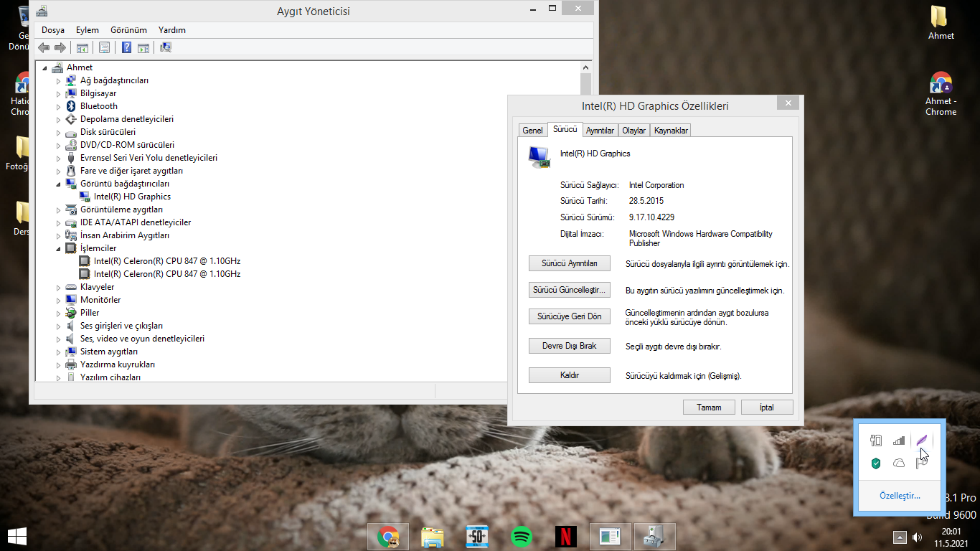This screenshot has height=551, width=980.
Task: Collapse the İşlemciler node
Action: point(59,249)
